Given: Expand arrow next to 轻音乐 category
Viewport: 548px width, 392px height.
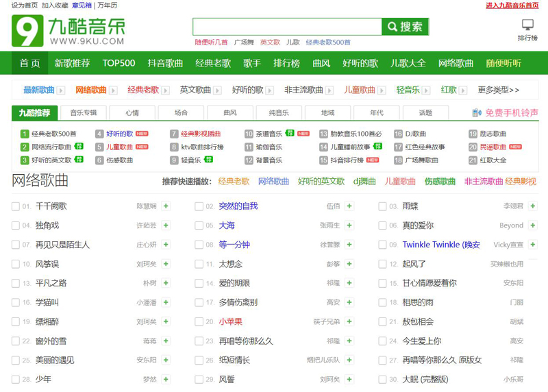Looking at the screenshot, I should (426, 90).
